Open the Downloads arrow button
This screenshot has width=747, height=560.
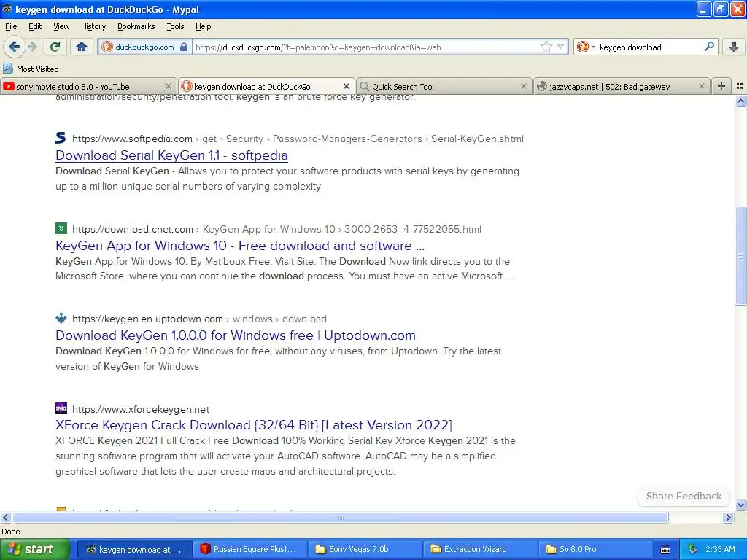pyautogui.click(x=734, y=47)
